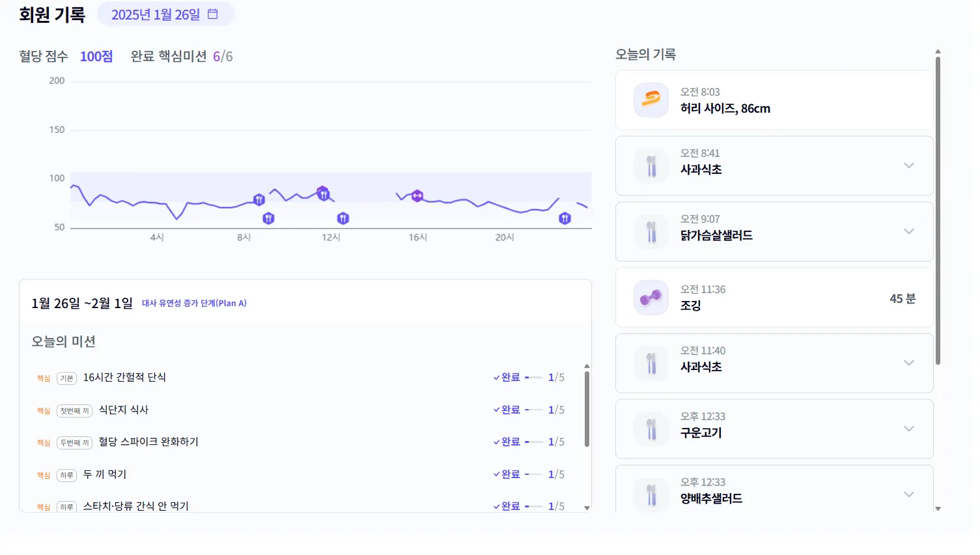Click the up arrow of the 오늘의 기록 scrollbar
Image resolution: width=980 pixels, height=555 pixels.
[938, 51]
